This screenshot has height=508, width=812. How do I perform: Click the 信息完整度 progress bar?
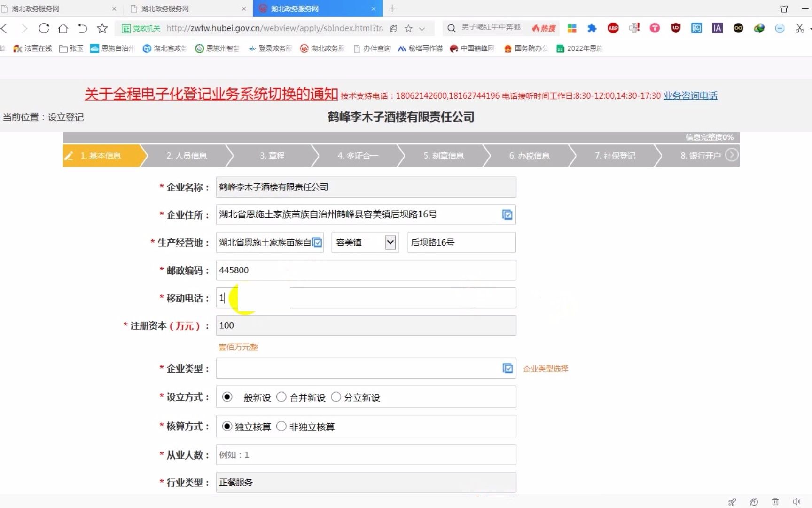click(401, 137)
